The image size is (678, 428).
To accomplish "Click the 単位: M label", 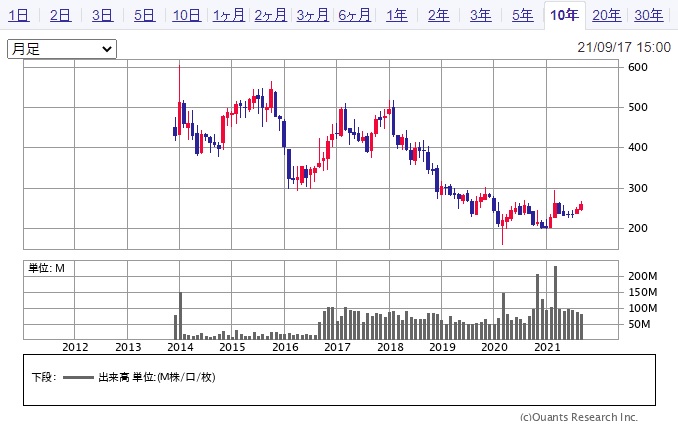I will [x=47, y=268].
